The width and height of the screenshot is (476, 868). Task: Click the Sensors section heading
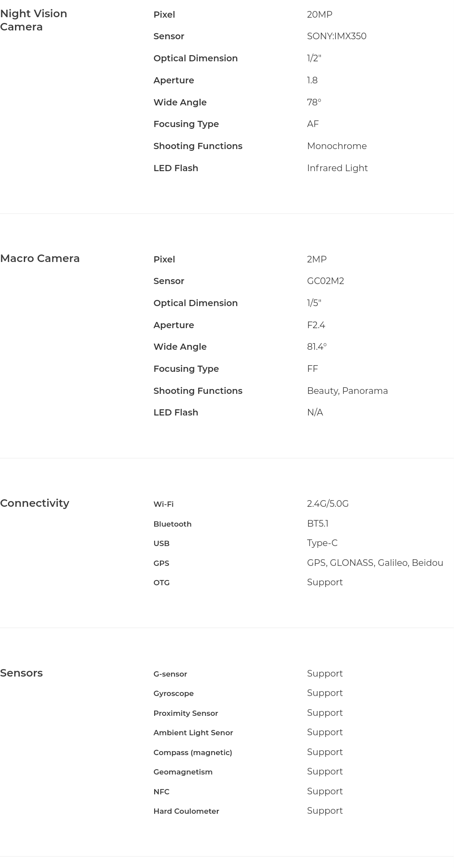(21, 673)
